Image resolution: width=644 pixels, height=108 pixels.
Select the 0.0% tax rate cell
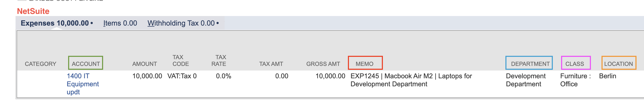click(223, 76)
